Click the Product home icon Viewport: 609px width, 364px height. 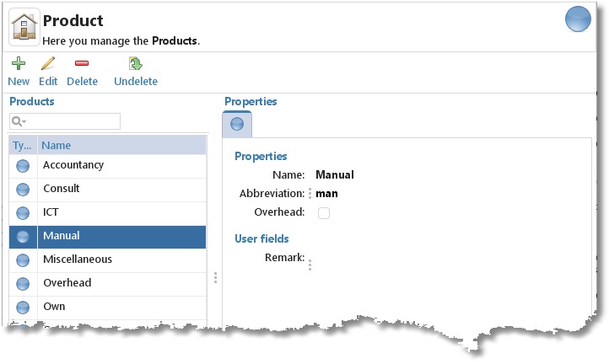tap(24, 28)
